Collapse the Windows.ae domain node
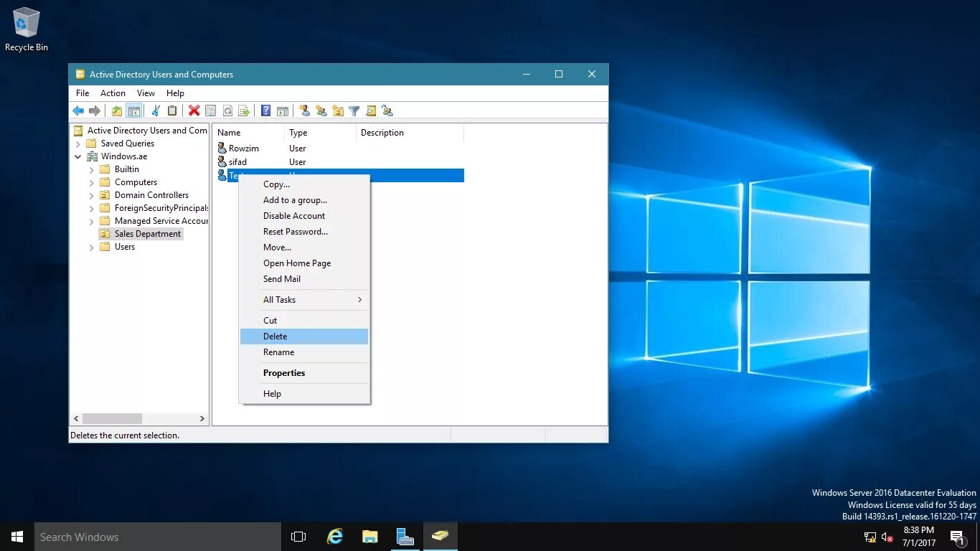 pos(78,156)
